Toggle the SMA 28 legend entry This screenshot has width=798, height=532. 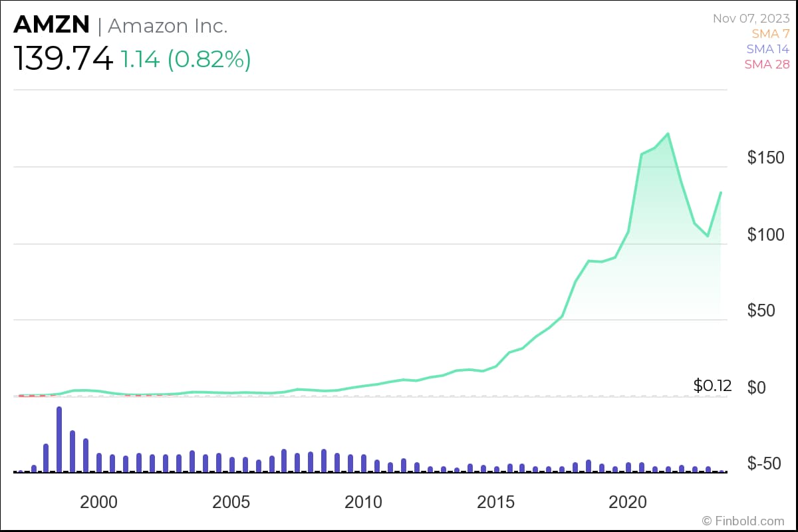(x=767, y=65)
